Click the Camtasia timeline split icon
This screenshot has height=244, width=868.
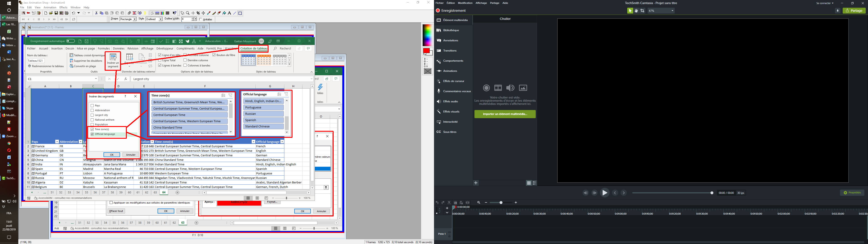pos(468,203)
